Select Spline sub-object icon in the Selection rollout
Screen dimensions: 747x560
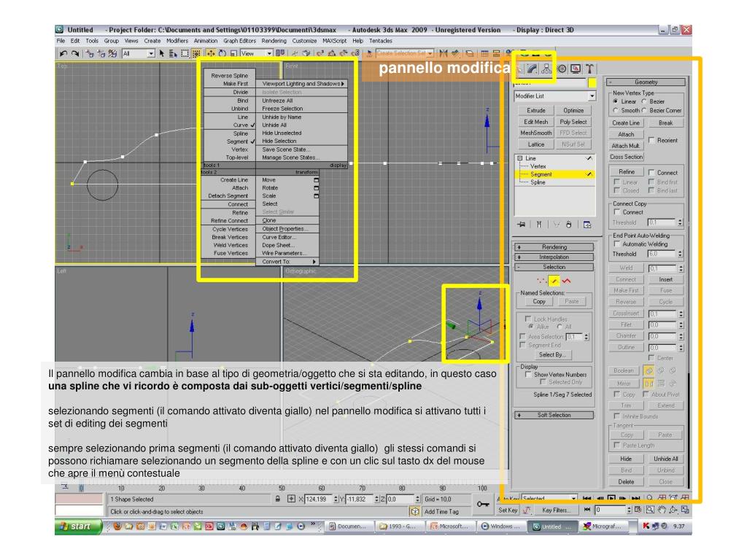click(566, 281)
